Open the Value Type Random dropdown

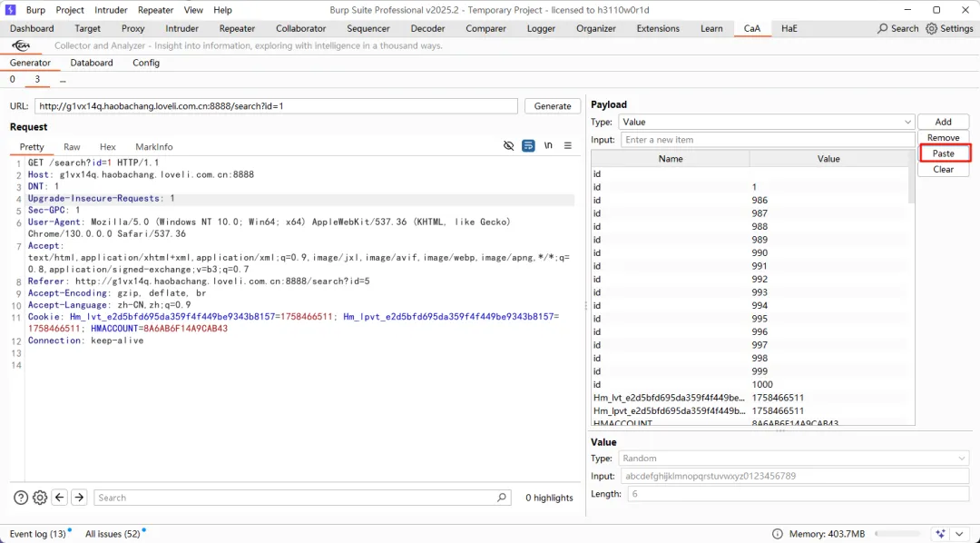(794, 458)
